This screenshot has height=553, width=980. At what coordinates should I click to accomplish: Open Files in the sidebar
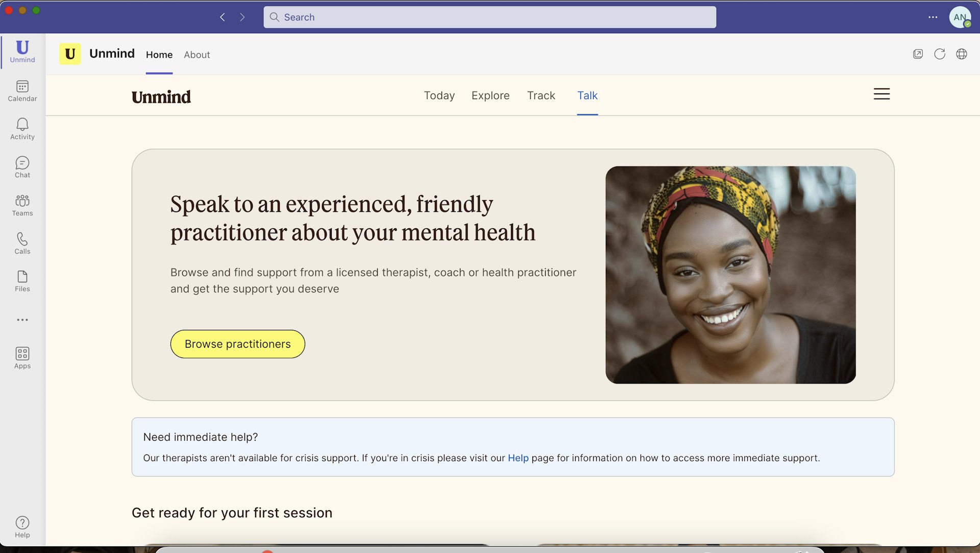click(22, 281)
